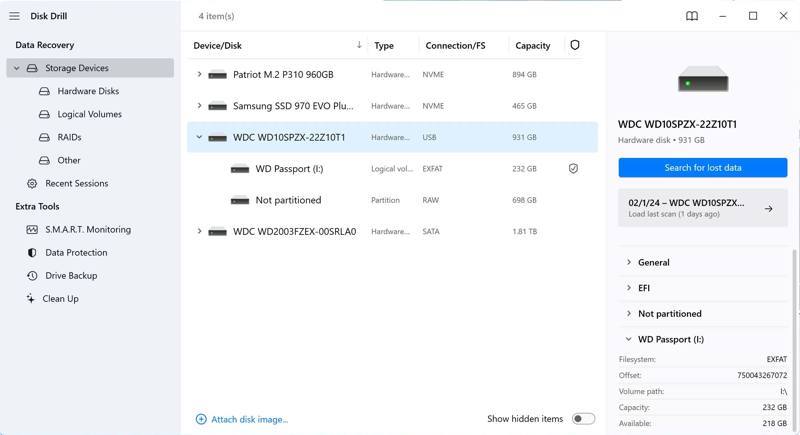Click the Other disk icon in sidebar
This screenshot has height=435, width=800.
[44, 160]
